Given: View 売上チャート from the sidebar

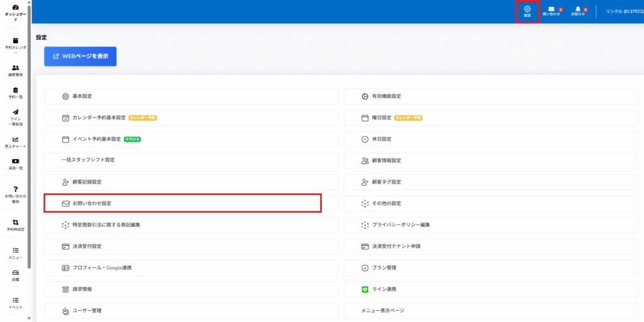Looking at the screenshot, I should click(x=15, y=142).
